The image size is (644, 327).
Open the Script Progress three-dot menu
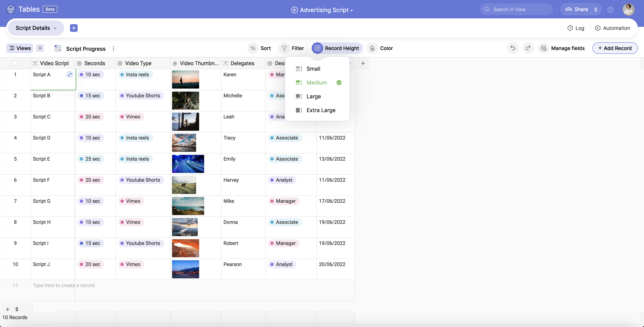click(113, 48)
